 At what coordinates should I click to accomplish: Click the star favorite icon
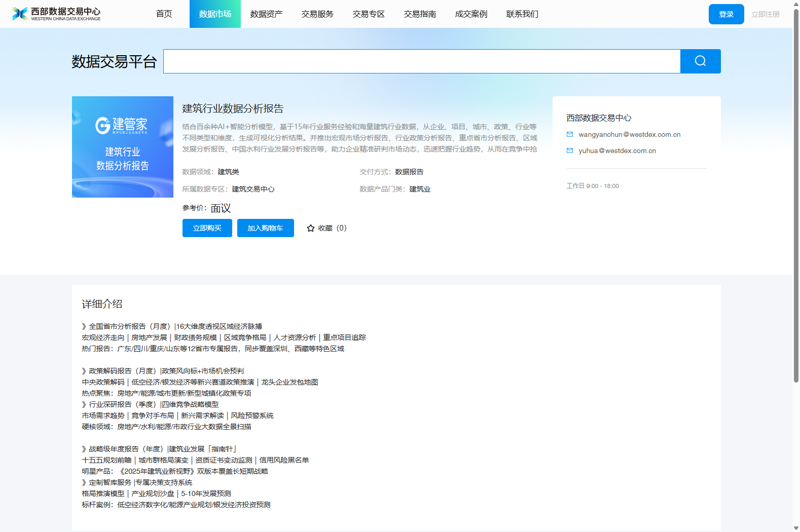(311, 229)
